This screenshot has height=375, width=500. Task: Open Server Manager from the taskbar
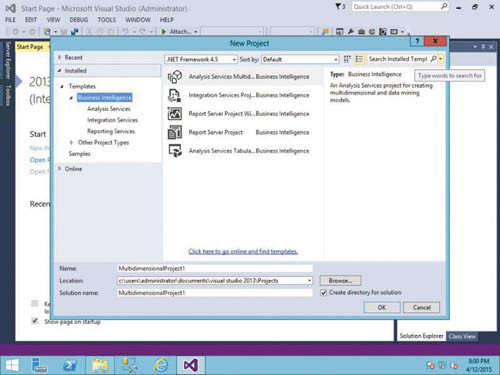[x=39, y=365]
